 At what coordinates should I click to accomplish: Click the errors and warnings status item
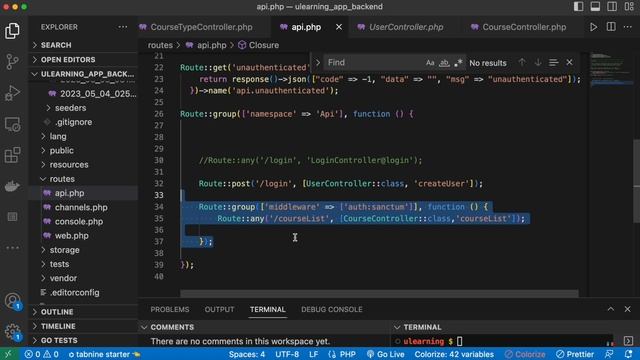point(42,354)
